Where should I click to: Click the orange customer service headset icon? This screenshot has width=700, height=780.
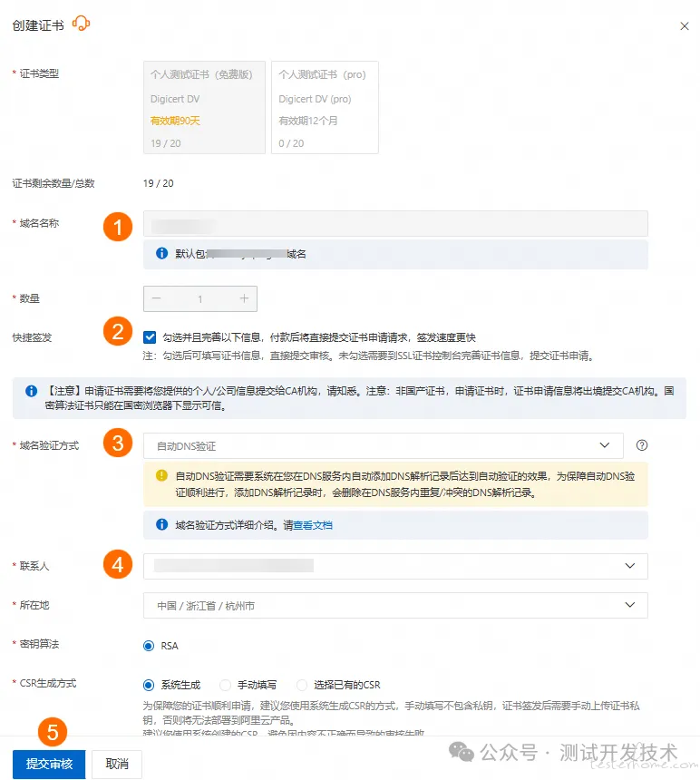coord(81,24)
